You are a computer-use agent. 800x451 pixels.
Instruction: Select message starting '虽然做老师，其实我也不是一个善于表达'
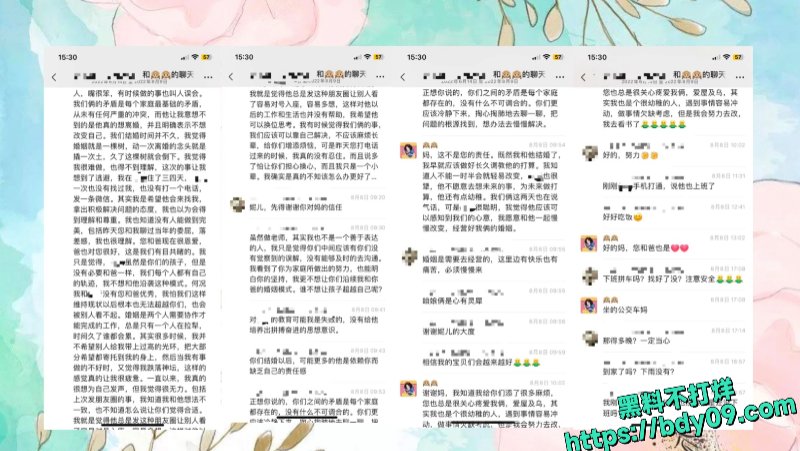(315, 264)
